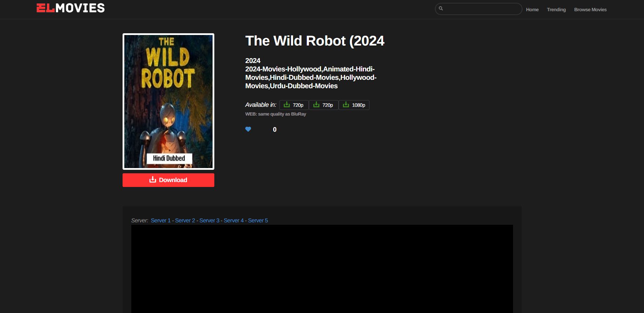
Task: Switch to Server 3
Action: (209, 220)
